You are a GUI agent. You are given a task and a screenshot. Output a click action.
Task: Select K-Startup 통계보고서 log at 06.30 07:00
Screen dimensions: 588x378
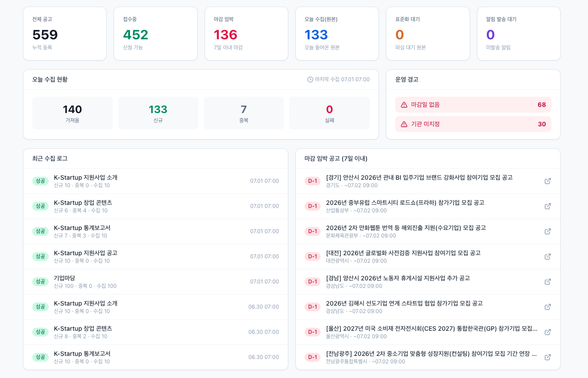[156, 357]
